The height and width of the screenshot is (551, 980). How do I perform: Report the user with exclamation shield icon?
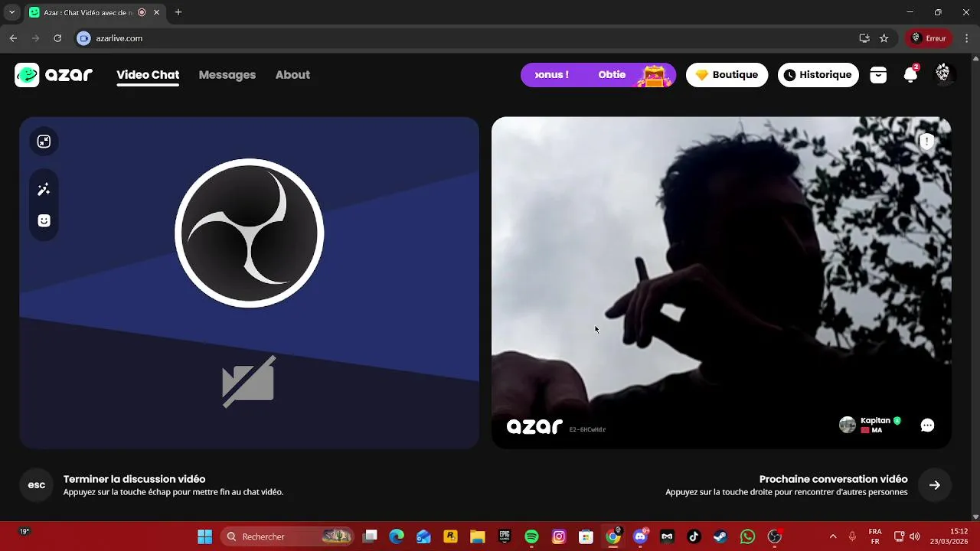(926, 142)
